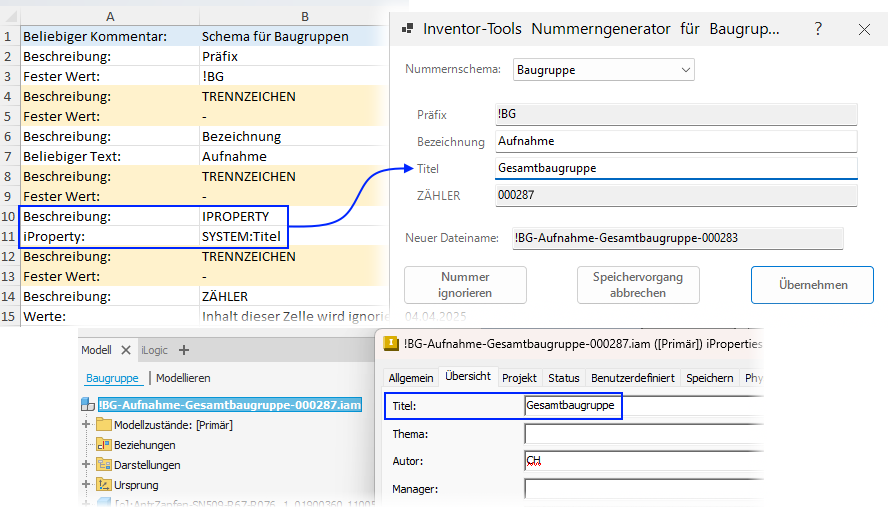Click the Übernehmen button
889x511 pixels.
812,285
